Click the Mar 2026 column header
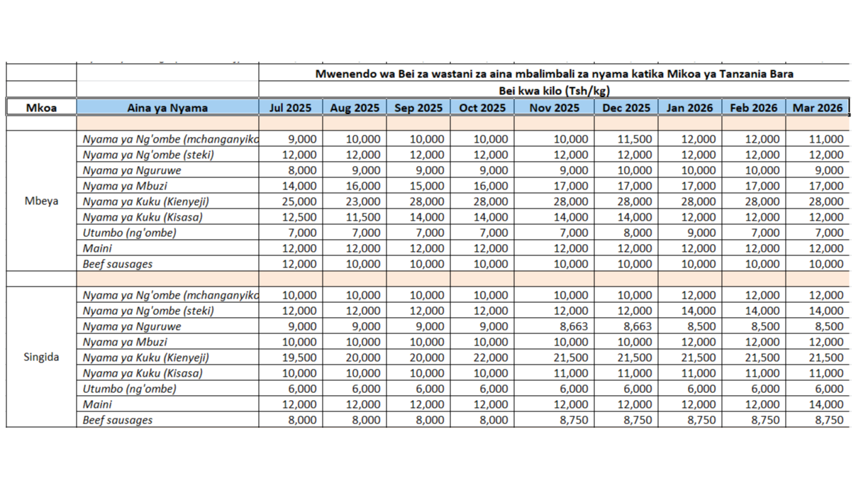 (x=818, y=108)
